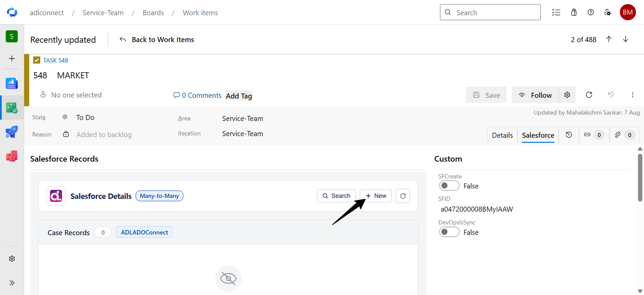Open the Links tab with count 0

[x=594, y=135]
